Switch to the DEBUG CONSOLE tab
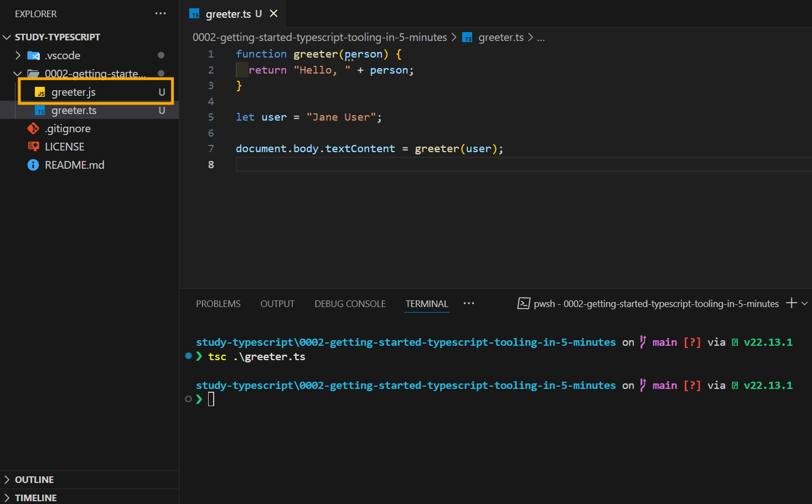The width and height of the screenshot is (812, 504). pos(350,304)
